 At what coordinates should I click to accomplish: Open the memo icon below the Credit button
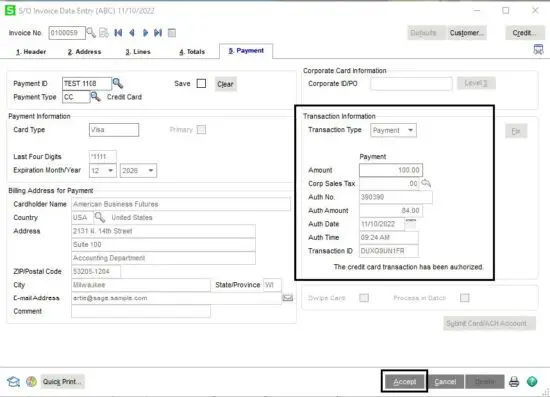pyautogui.click(x=538, y=49)
